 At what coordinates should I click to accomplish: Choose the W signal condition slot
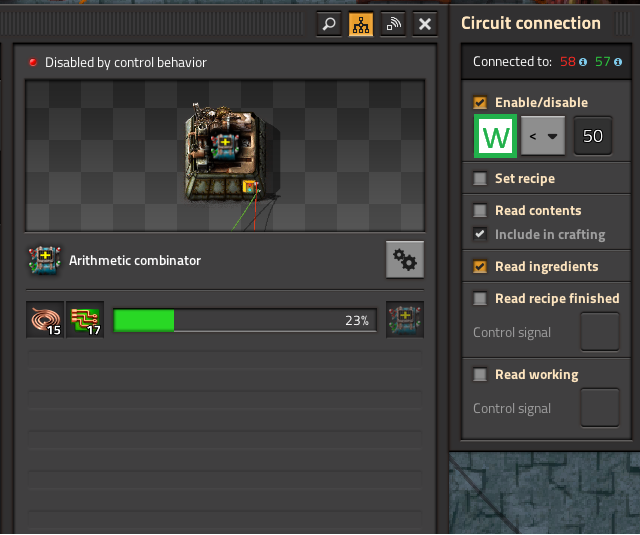click(x=496, y=136)
